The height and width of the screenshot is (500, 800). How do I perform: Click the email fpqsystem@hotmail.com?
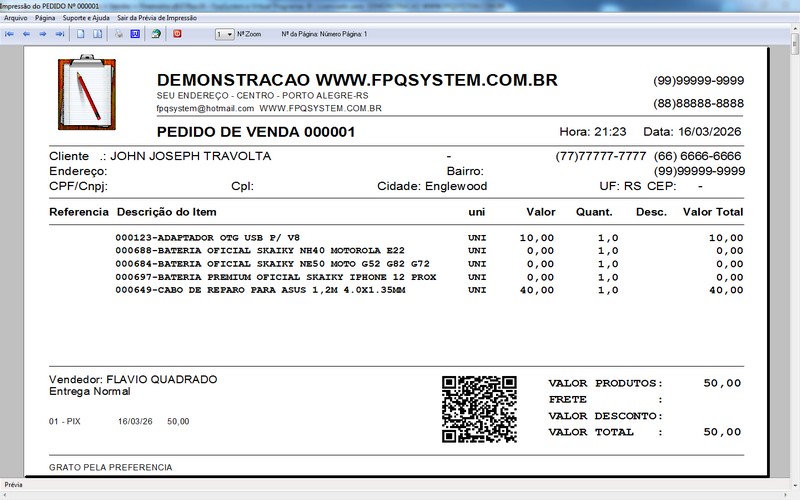[x=205, y=109]
